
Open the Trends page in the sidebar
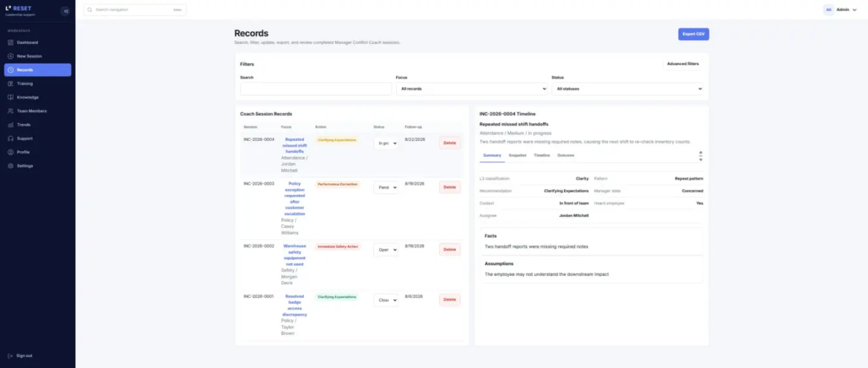37,125
